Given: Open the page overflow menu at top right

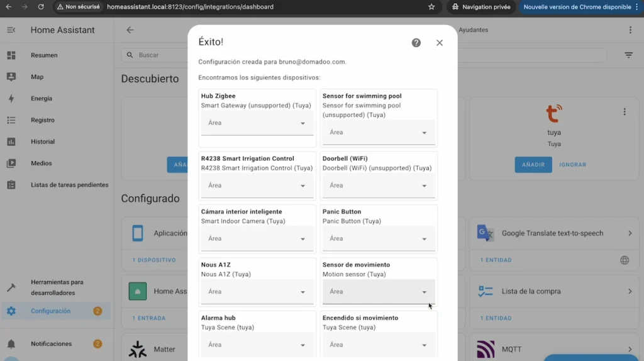Looking at the screenshot, I should [x=630, y=30].
